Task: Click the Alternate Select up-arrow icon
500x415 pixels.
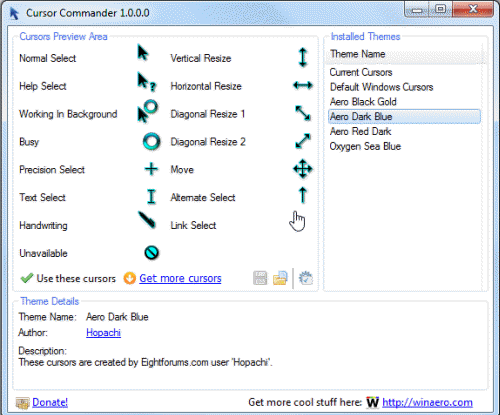Action: pyautogui.click(x=303, y=195)
